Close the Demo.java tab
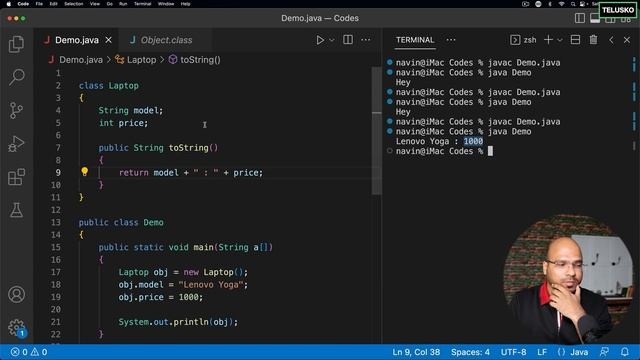640x360 pixels. (109, 40)
